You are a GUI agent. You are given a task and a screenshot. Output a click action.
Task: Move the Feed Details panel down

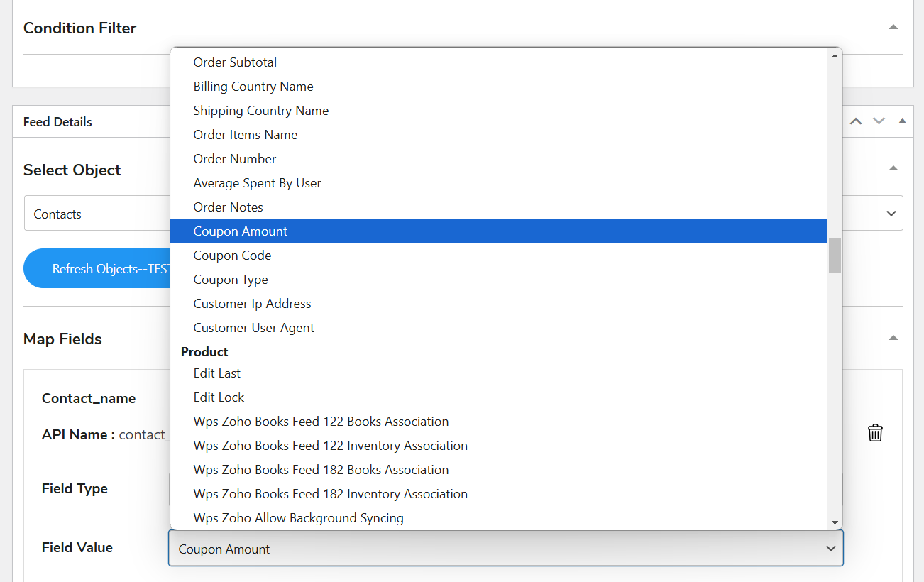[878, 121]
